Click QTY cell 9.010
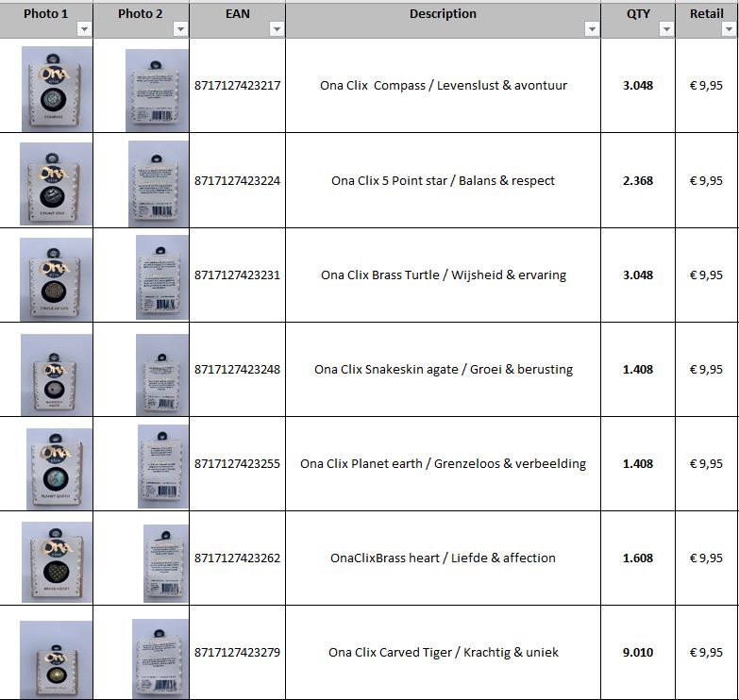The height and width of the screenshot is (700, 739). [x=638, y=653]
